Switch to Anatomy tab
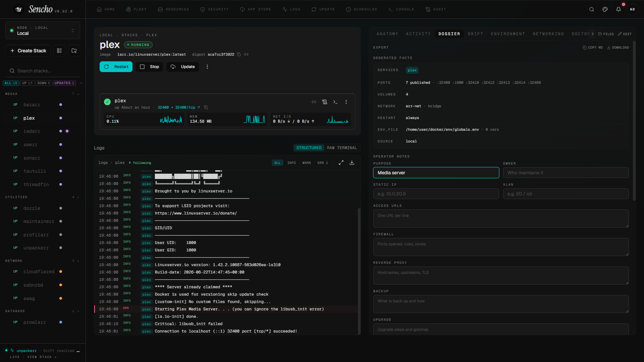This screenshot has width=644, height=362. click(387, 34)
